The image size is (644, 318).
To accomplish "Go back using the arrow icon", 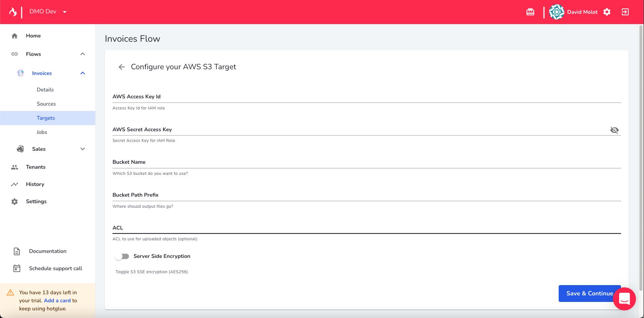I will pos(122,67).
